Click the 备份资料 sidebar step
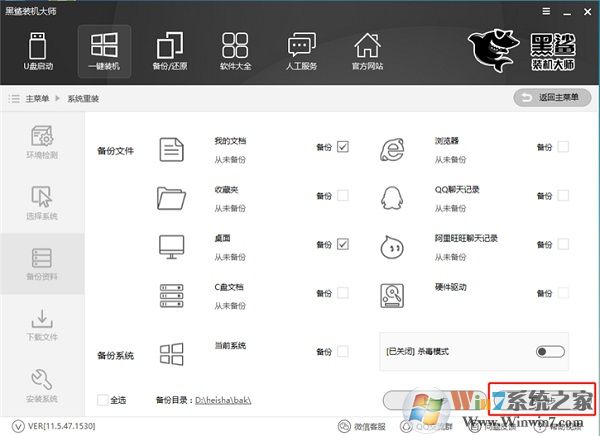Screen dimensions: 600x436 [42, 264]
